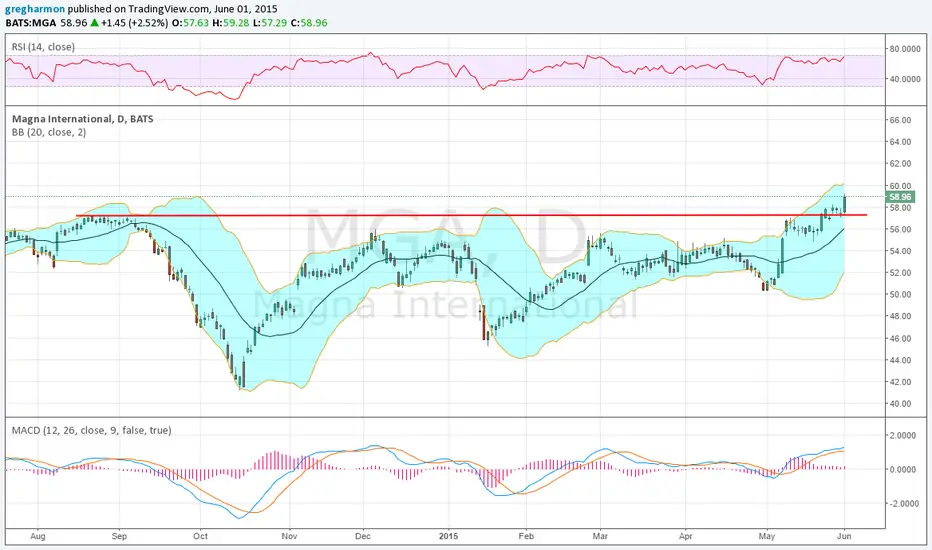Click the BB (20, close, 2) indicator label
The width and height of the screenshot is (932, 550).
click(49, 133)
